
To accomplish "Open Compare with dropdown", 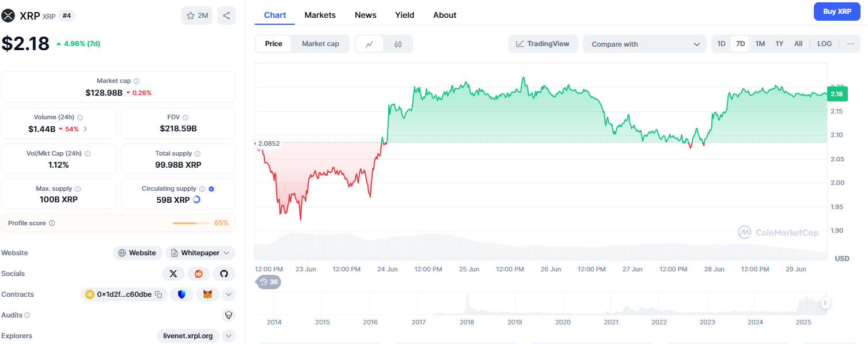I will [645, 44].
